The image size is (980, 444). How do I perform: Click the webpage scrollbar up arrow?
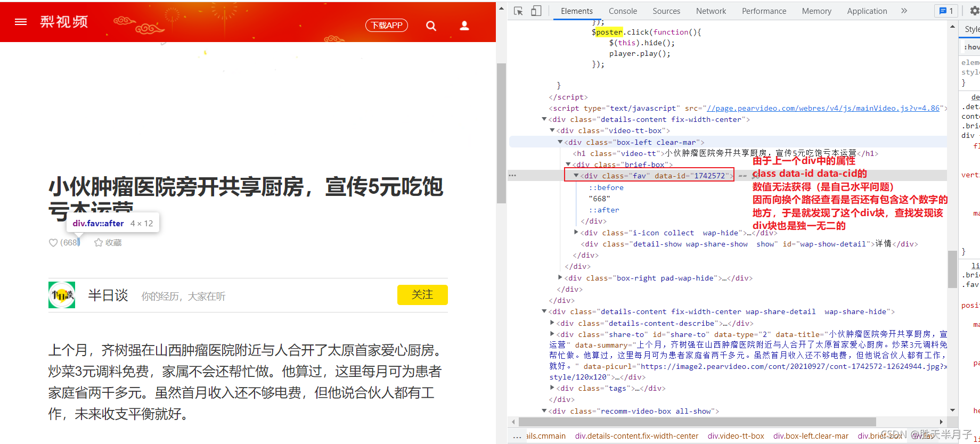[501, 9]
